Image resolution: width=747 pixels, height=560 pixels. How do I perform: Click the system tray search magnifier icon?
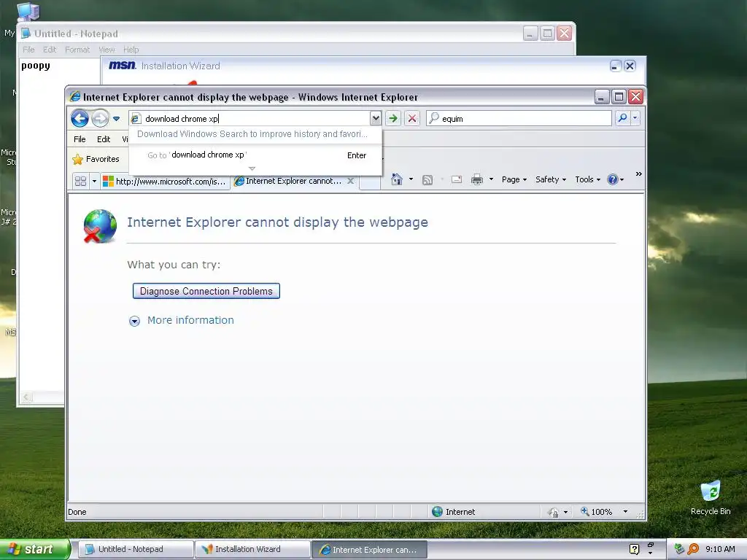(693, 549)
